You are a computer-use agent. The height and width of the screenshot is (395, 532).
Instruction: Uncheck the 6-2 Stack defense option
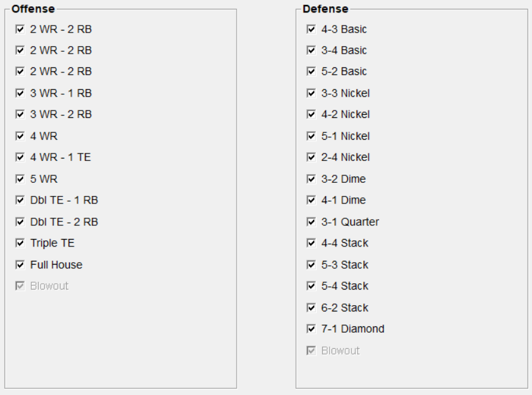tap(311, 308)
